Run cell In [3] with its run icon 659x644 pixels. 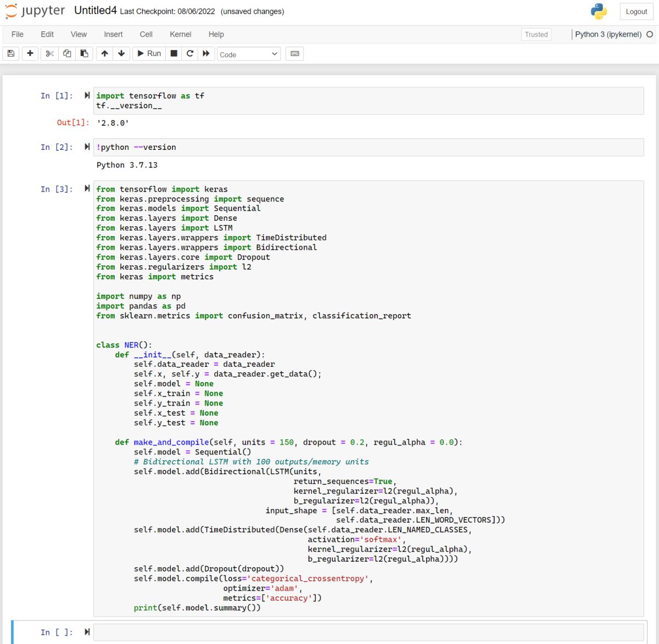(87, 189)
